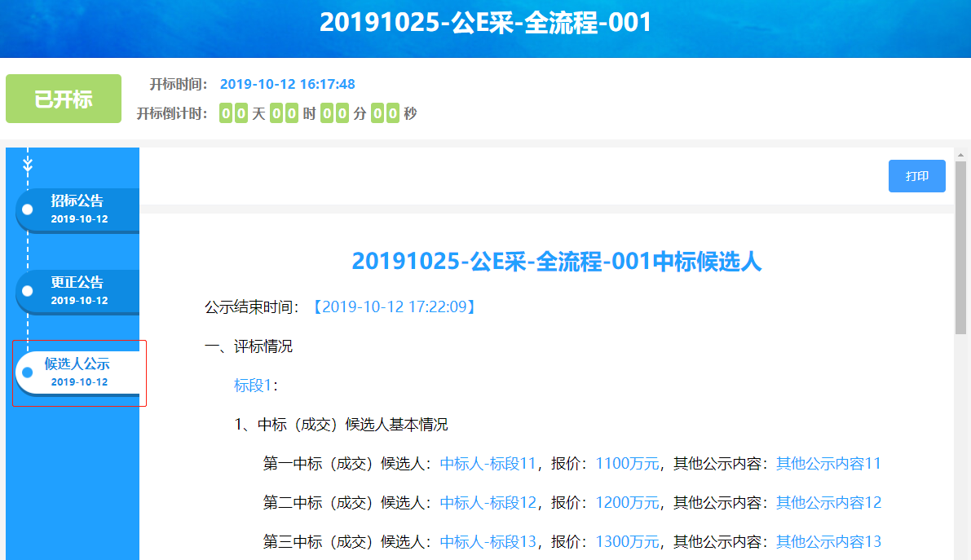Open the 中标人-标段13 bidder link
The width and height of the screenshot is (971, 560).
point(488,542)
